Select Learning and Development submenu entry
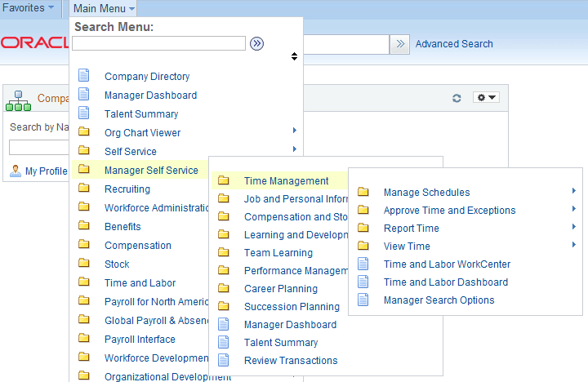Screen dimensions: 588x382 (x=296, y=235)
